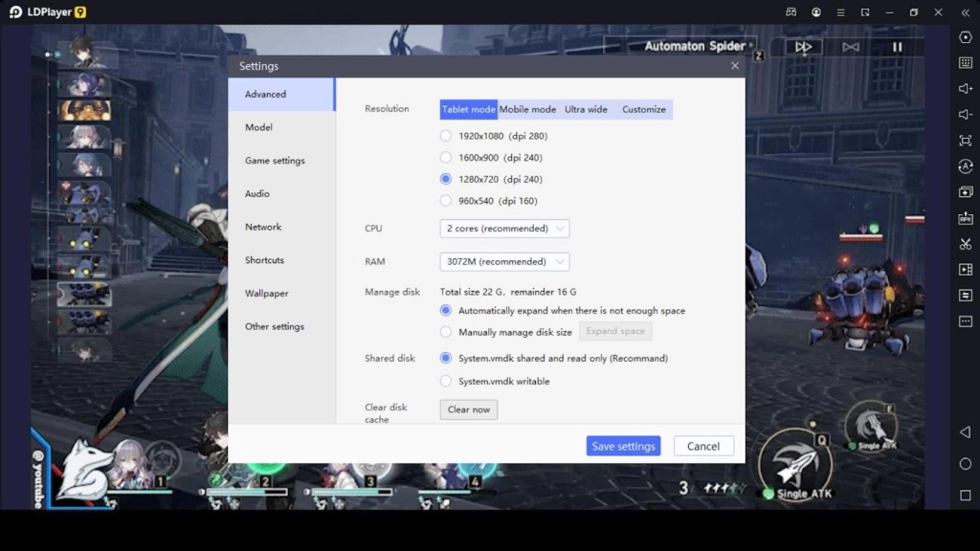Click Automaton Spider enemy name label
This screenshot has width=980, height=551.
[695, 46]
